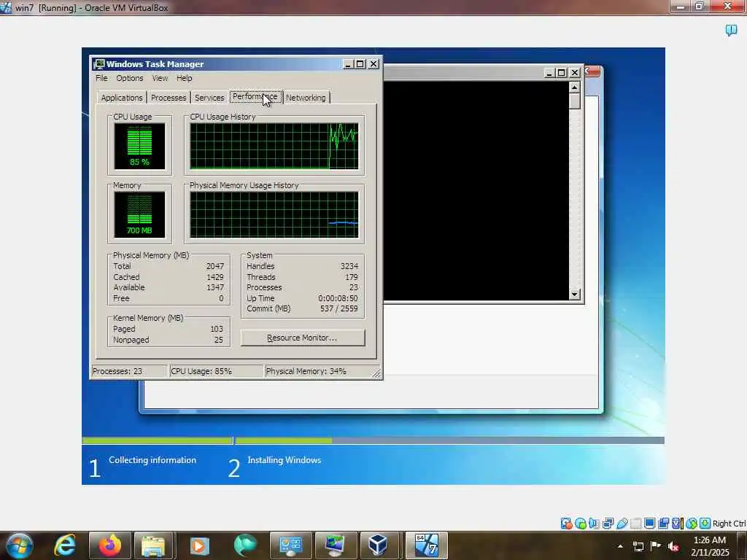This screenshot has height=560, width=747.
Task: Click the CPU Usage History graph
Action: tap(274, 146)
